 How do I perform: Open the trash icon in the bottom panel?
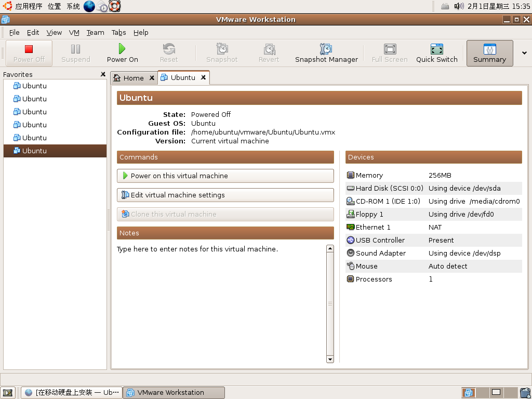(x=525, y=393)
